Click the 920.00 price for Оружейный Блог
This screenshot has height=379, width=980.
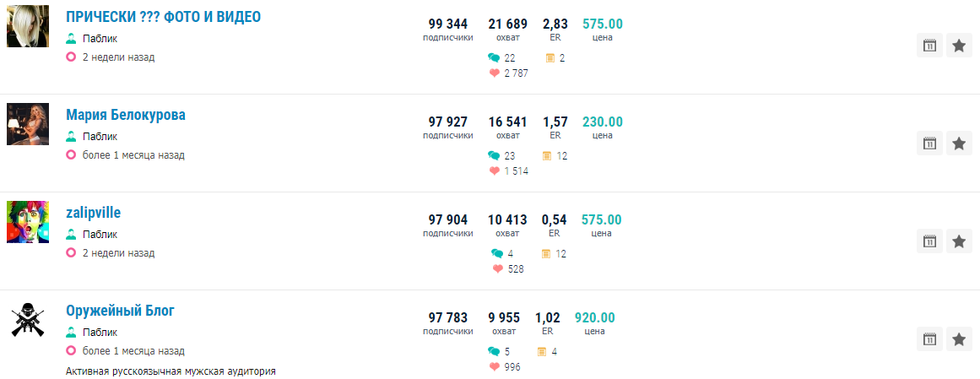[x=594, y=317]
